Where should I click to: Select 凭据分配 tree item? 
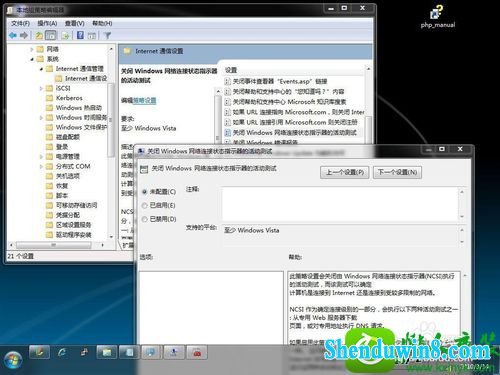click(63, 215)
